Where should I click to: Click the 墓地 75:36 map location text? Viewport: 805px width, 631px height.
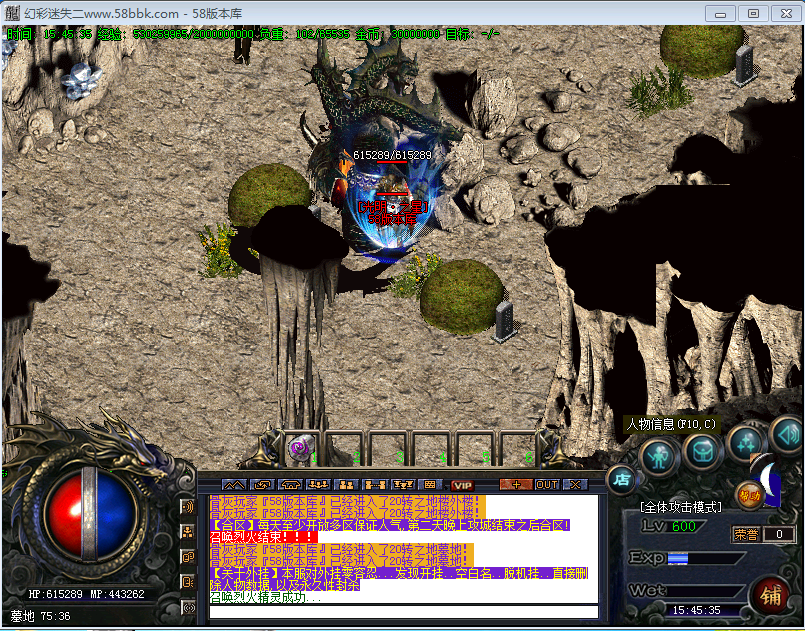[41, 616]
